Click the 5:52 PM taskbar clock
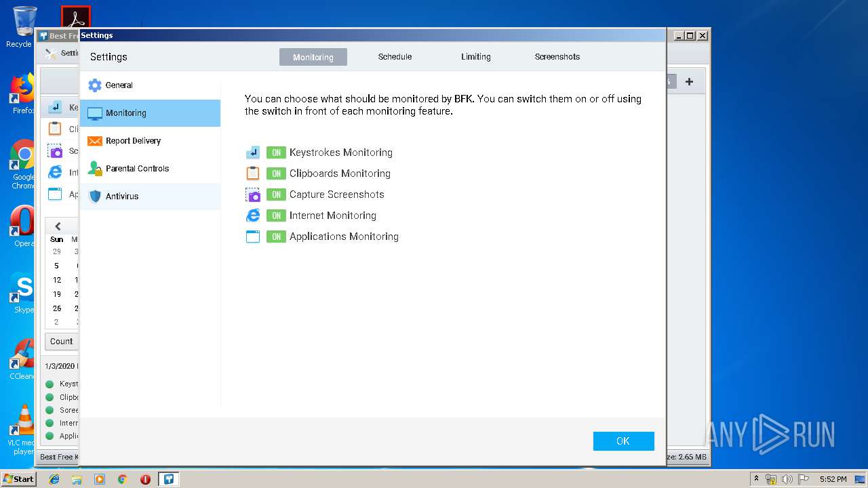The height and width of the screenshot is (488, 868). [833, 479]
